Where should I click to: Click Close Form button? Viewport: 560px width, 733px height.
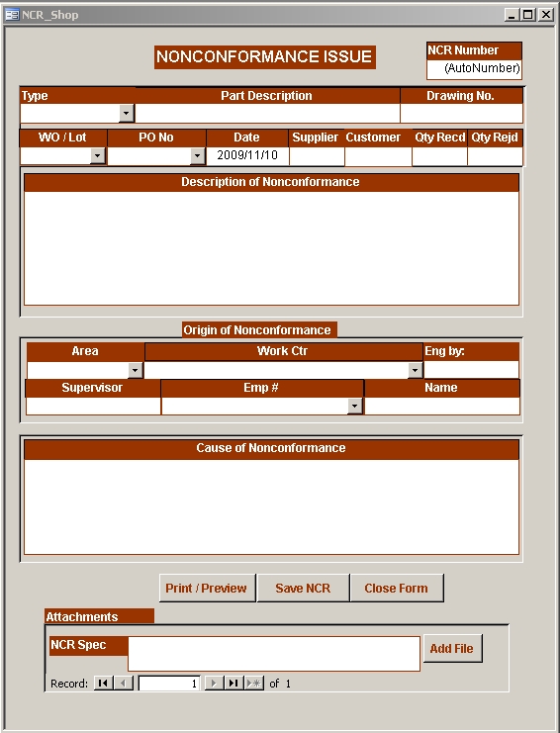point(397,589)
